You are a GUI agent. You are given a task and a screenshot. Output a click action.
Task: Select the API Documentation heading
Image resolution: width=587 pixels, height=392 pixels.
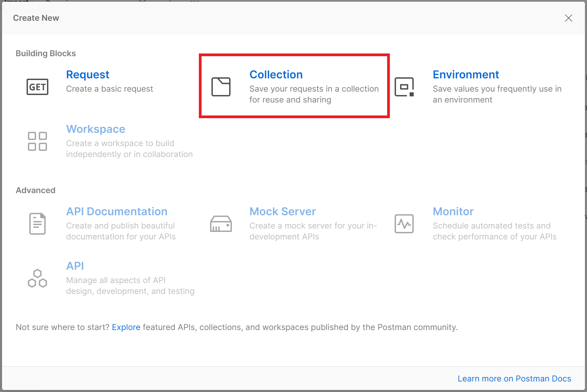click(117, 211)
